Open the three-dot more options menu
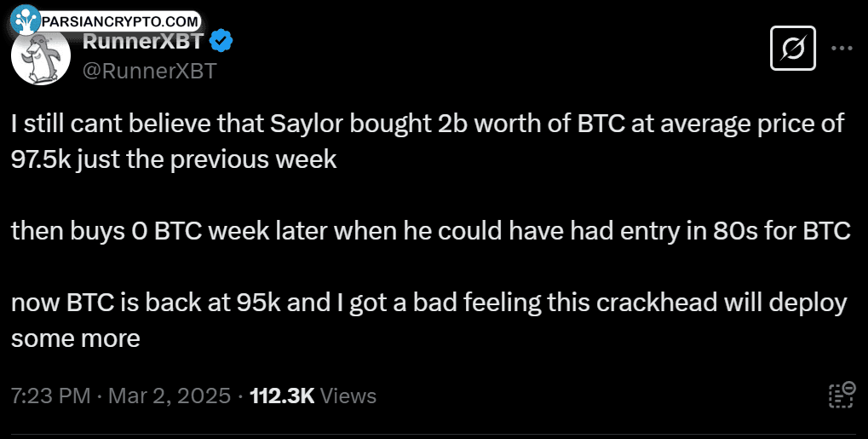868x439 pixels. tap(842, 49)
